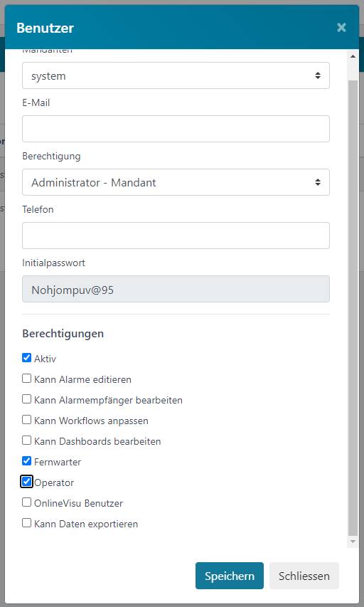Click the Schliessen button

[x=304, y=576]
